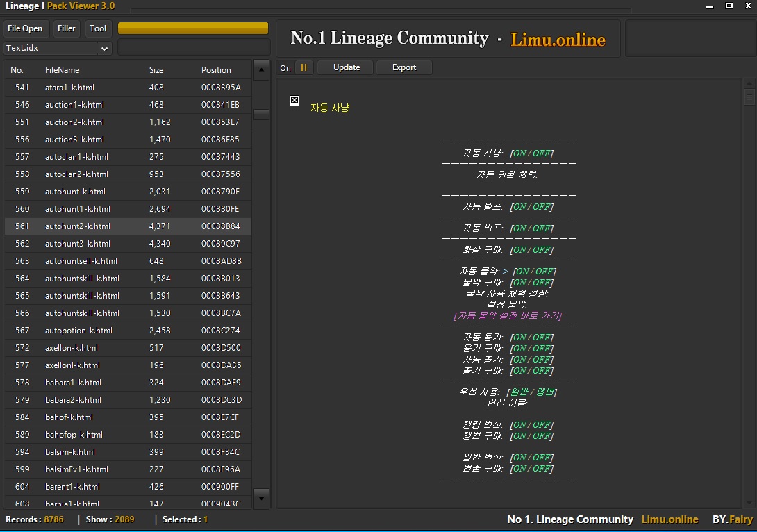The height and width of the screenshot is (532, 757).
Task: Select the axellon-k.html row
Action: (x=128, y=348)
